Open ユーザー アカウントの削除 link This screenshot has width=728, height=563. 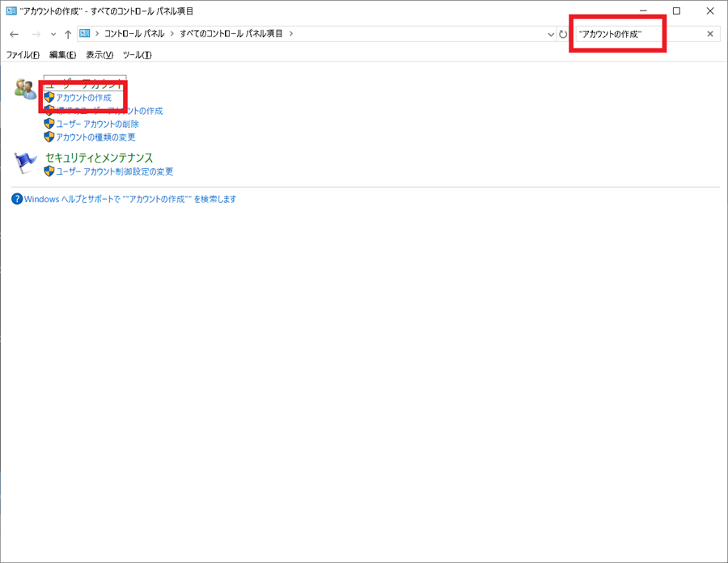coord(97,125)
